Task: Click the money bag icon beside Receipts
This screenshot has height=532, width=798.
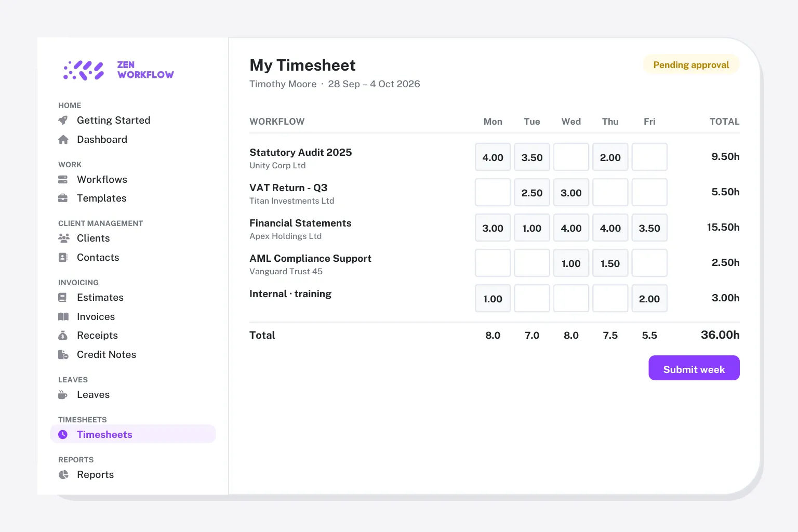Action: [63, 336]
